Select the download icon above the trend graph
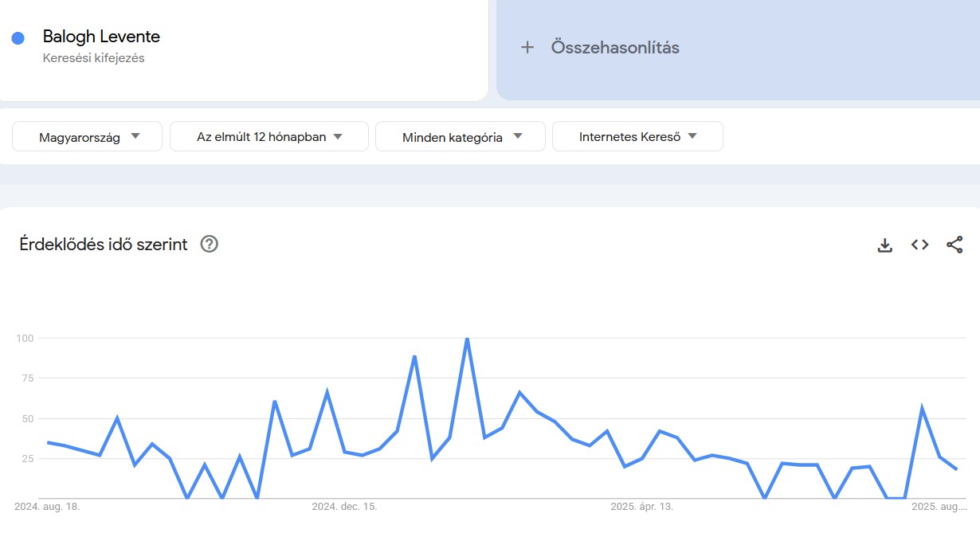 pos(884,245)
